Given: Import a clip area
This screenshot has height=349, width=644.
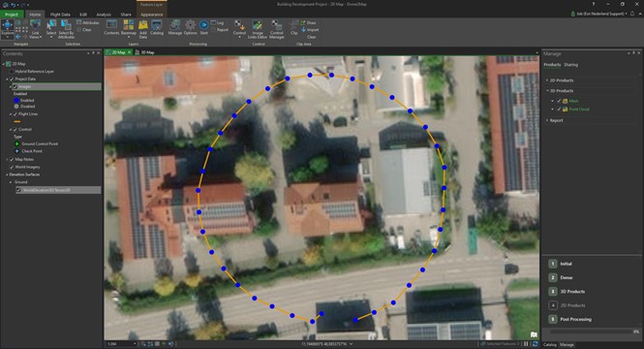Looking at the screenshot, I should [x=310, y=30].
